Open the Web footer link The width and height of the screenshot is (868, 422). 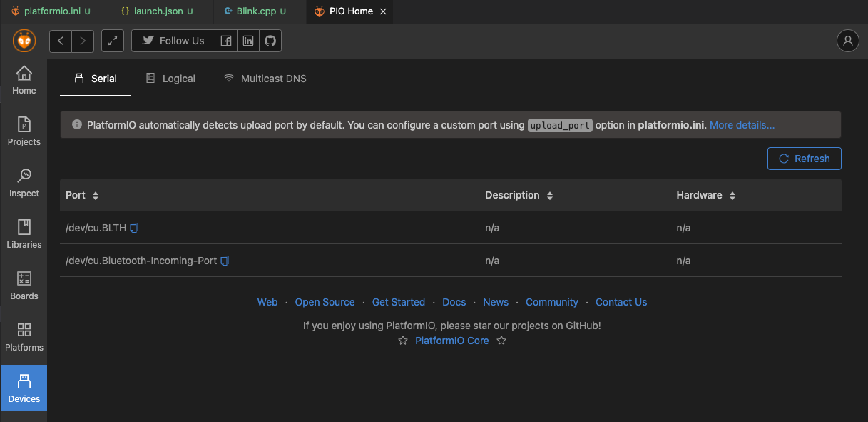[267, 302]
